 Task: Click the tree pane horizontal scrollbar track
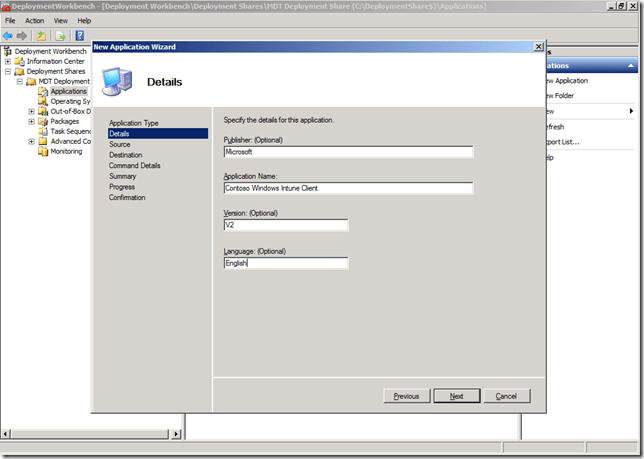pos(90,434)
